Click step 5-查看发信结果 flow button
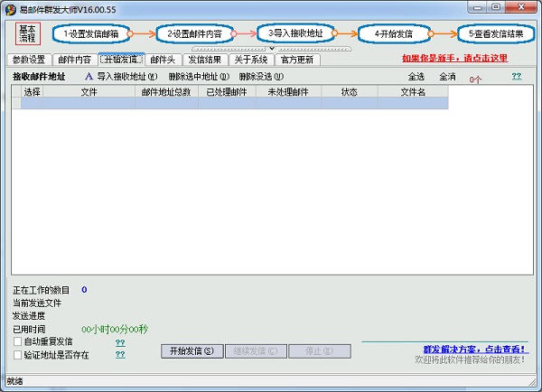The width and height of the screenshot is (542, 392). point(497,34)
